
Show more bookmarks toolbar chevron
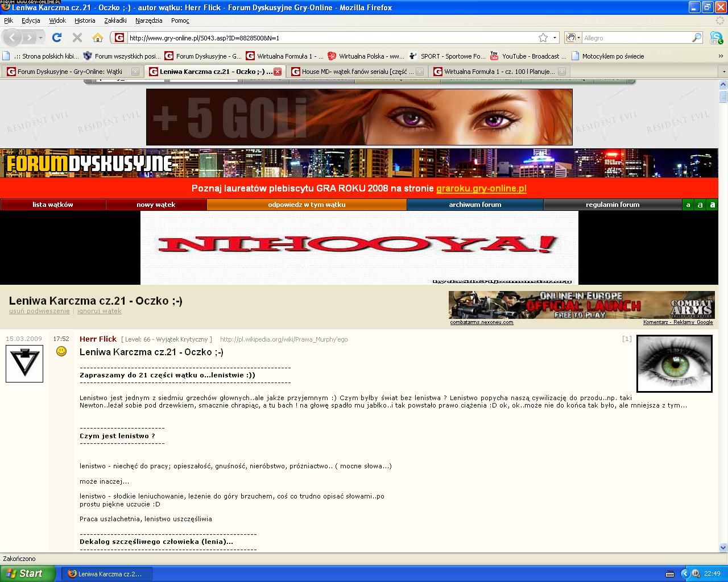(721, 56)
